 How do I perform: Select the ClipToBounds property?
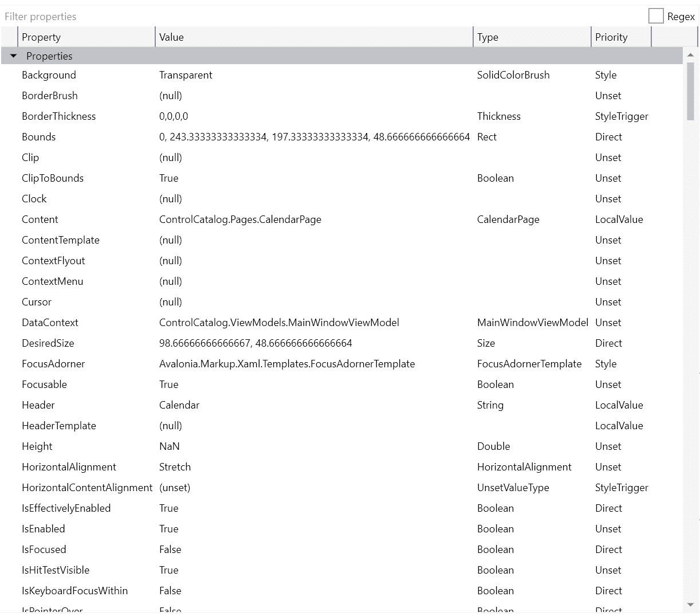[x=53, y=178]
